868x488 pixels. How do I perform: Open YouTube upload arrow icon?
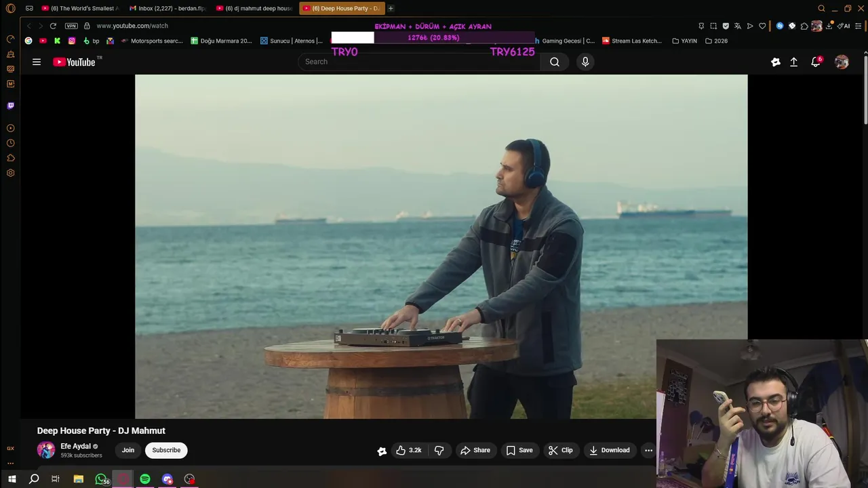pyautogui.click(x=794, y=62)
